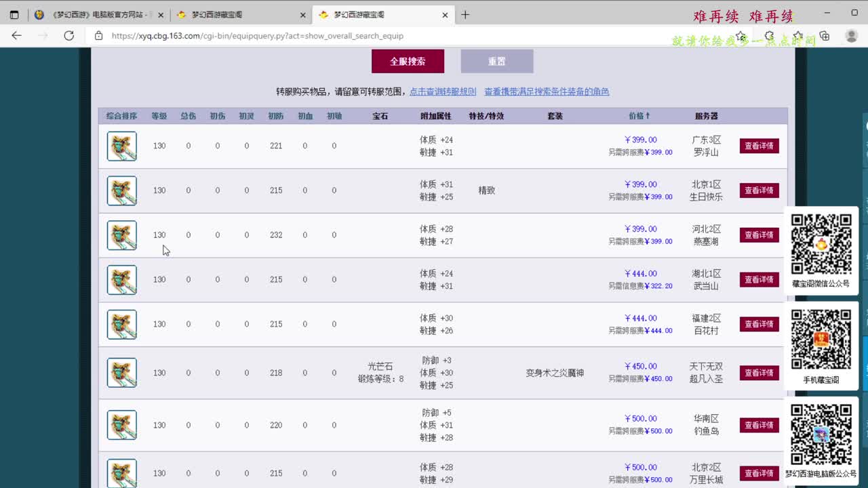View details for the 武当山 listing
Screen dimensions: 868x488
[759, 279]
